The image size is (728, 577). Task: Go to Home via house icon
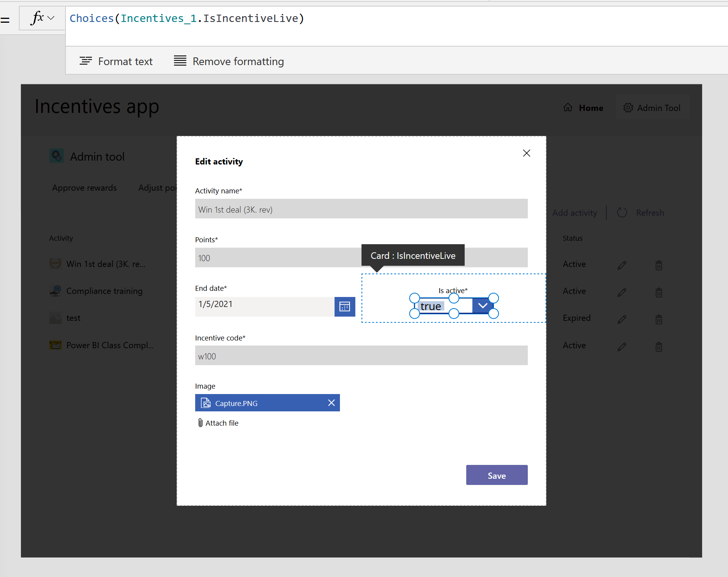tap(568, 107)
